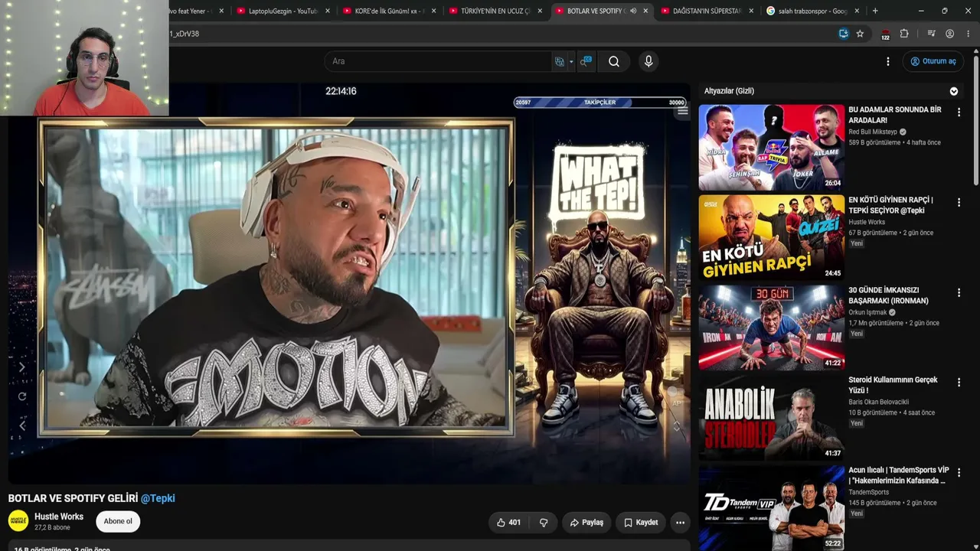Bookmark this page with the star icon
The height and width of the screenshot is (551, 980).
click(x=860, y=34)
